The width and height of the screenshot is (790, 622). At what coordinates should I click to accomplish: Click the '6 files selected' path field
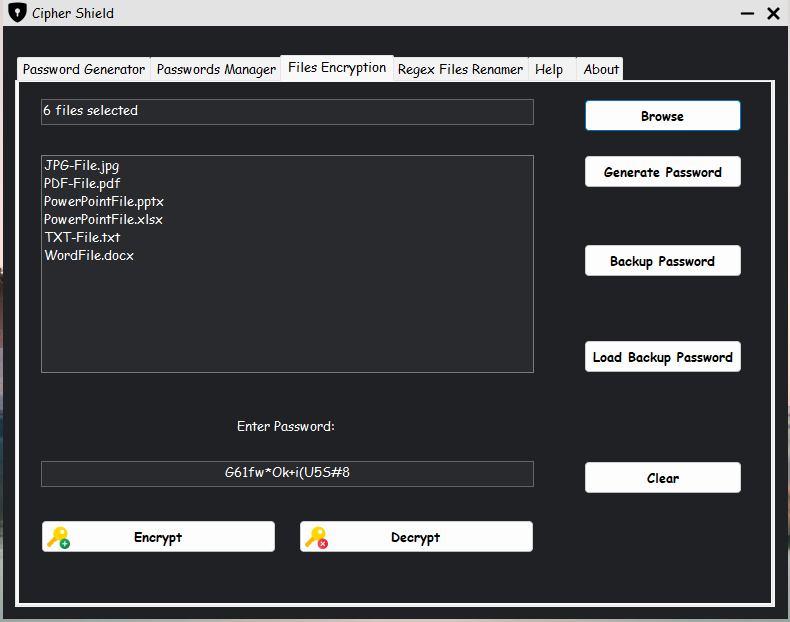(x=287, y=111)
